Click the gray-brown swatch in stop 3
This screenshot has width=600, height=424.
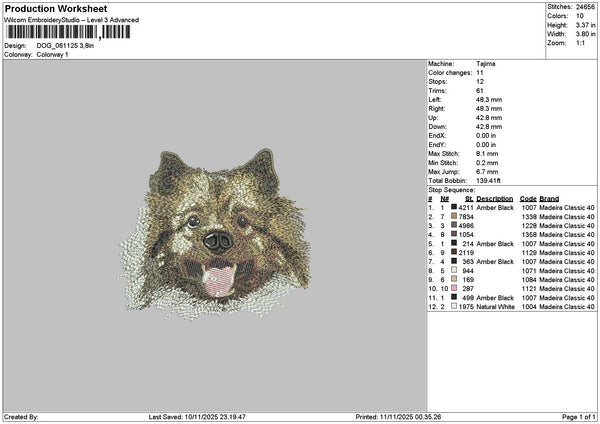point(454,225)
